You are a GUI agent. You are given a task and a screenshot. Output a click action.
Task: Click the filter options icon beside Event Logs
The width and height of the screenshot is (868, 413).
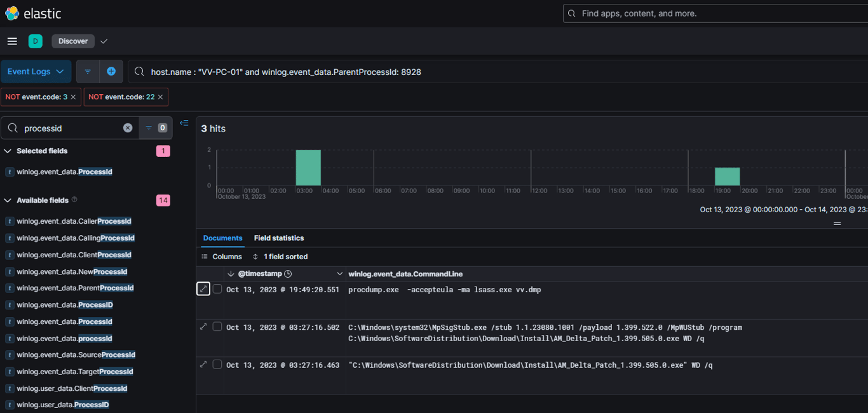[88, 72]
